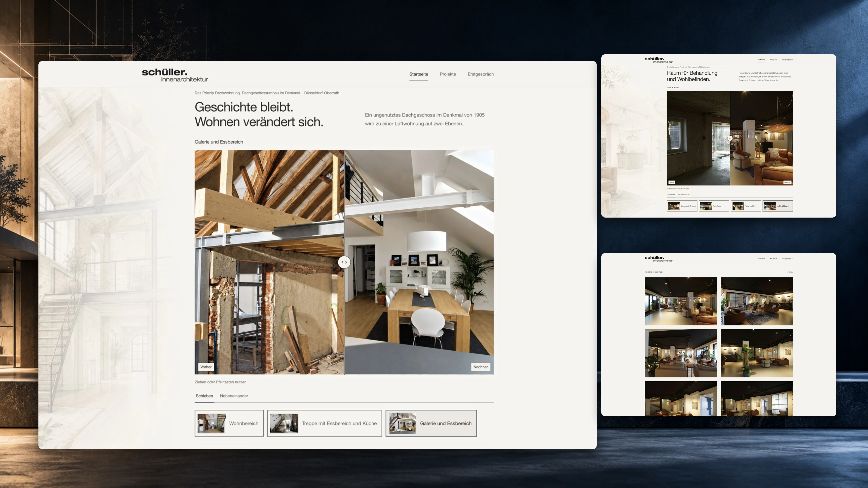The image size is (868, 488).
Task: Click the Nachher label in top-right window
Action: 787,182
